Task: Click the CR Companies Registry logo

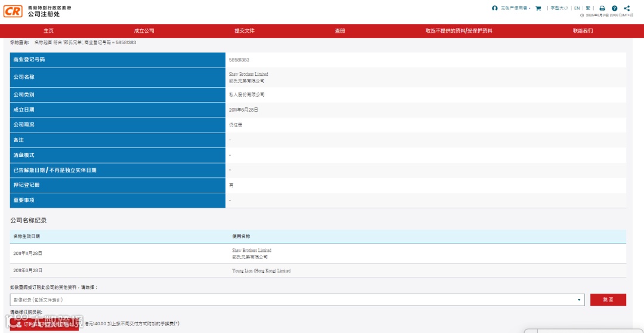Action: pos(13,11)
